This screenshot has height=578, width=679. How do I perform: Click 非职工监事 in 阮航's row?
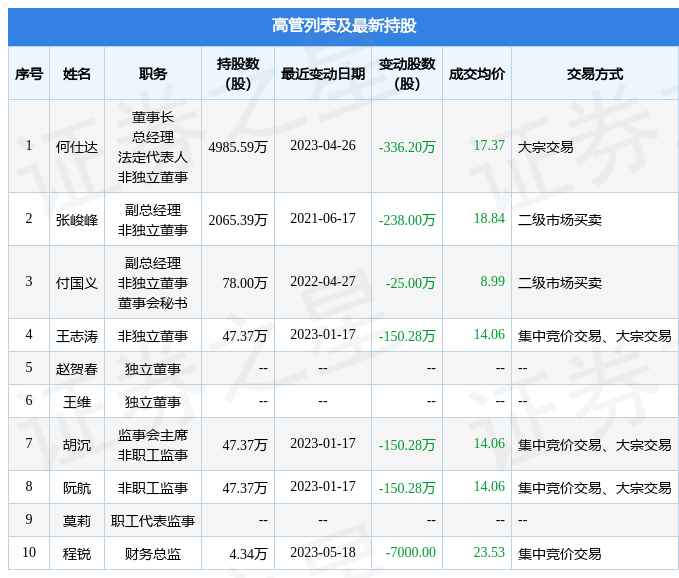153,488
